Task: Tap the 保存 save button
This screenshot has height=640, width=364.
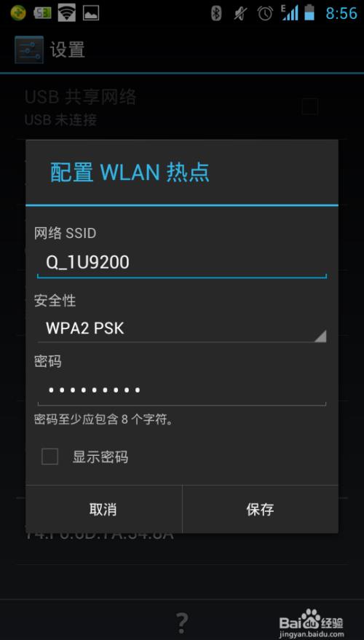Action: (x=261, y=509)
